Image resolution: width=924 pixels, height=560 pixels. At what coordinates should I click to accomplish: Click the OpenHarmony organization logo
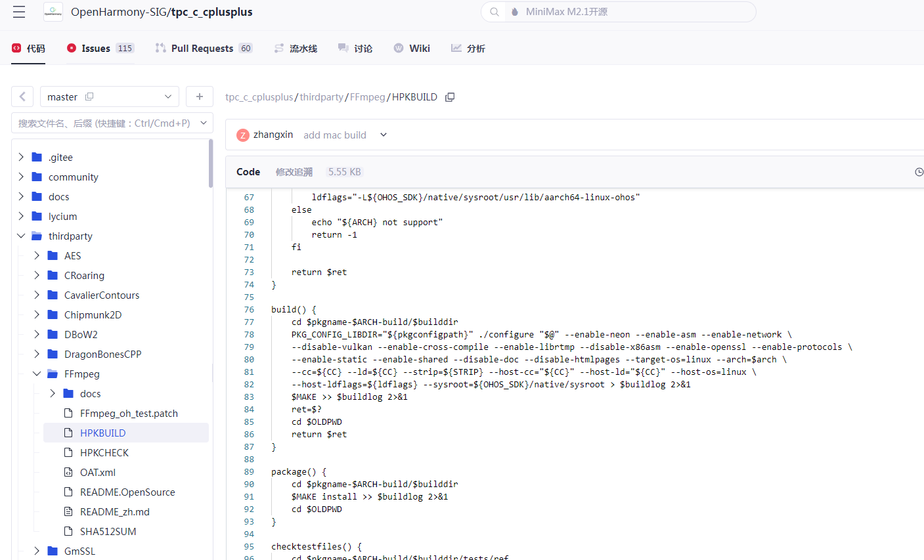pyautogui.click(x=53, y=12)
